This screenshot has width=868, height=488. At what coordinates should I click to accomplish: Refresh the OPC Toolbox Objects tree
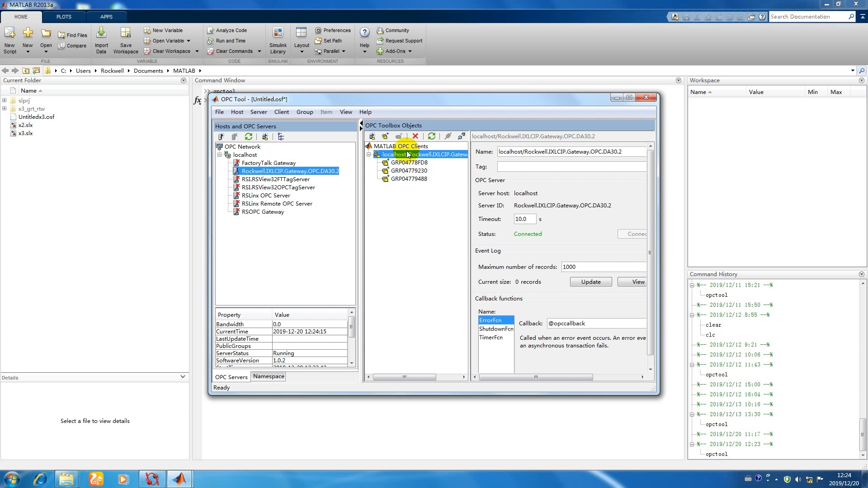coord(432,136)
